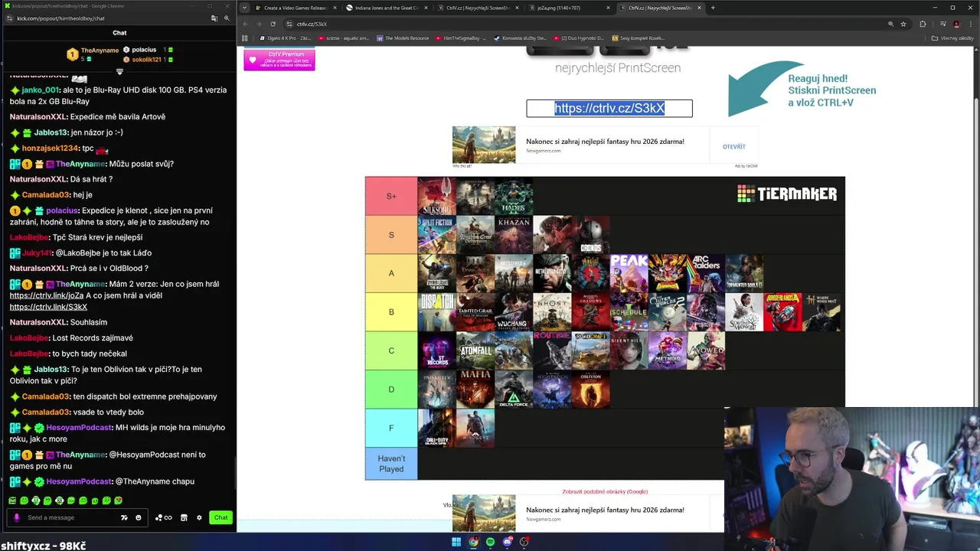Click the Mafia cover in D tier
Viewport: 980px width, 551px height.
[x=475, y=389]
